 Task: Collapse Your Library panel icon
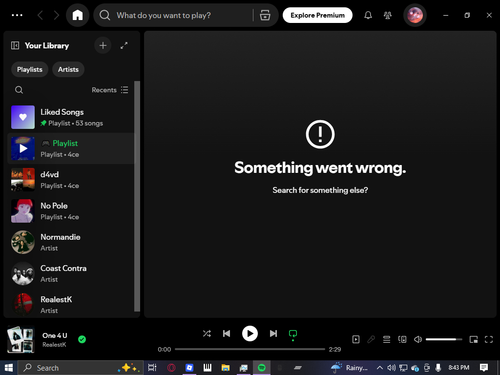click(x=15, y=45)
